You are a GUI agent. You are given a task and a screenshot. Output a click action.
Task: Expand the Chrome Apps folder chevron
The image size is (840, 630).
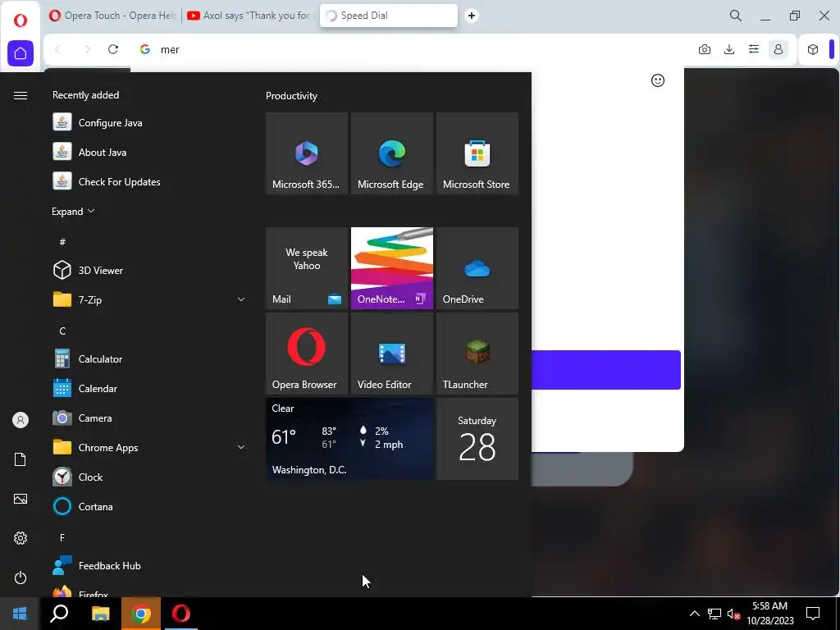click(x=241, y=447)
